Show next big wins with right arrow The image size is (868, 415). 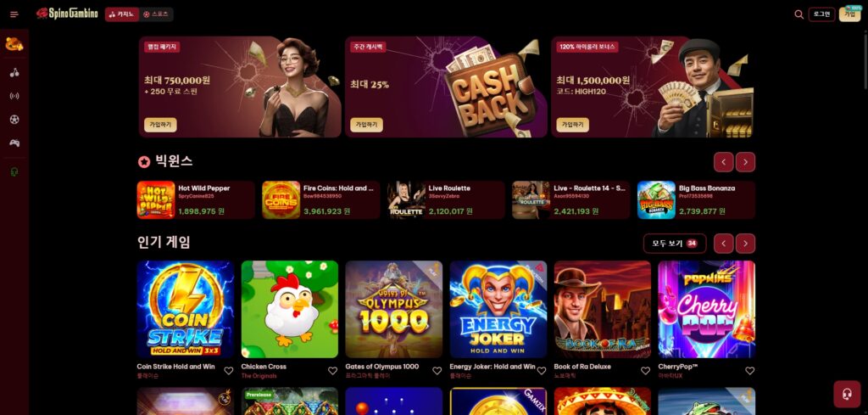745,162
